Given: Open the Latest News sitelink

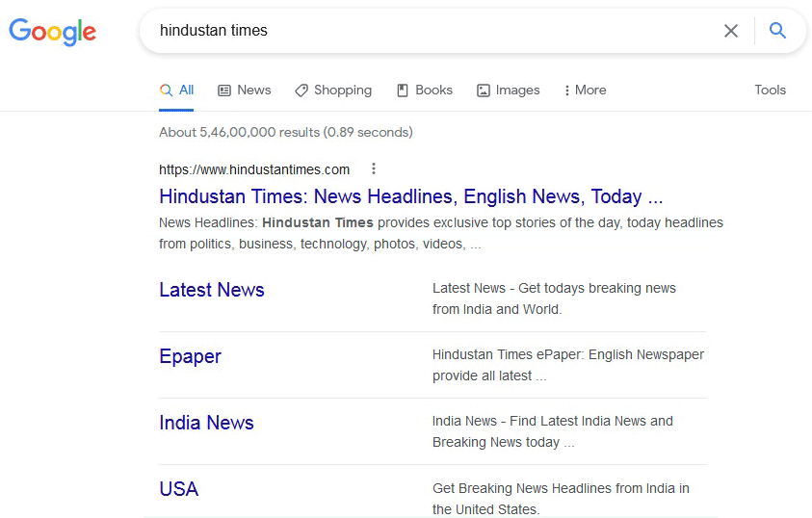Looking at the screenshot, I should point(212,290).
